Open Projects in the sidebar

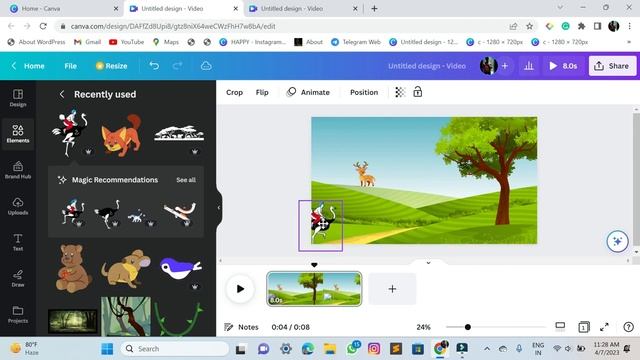pos(18,314)
